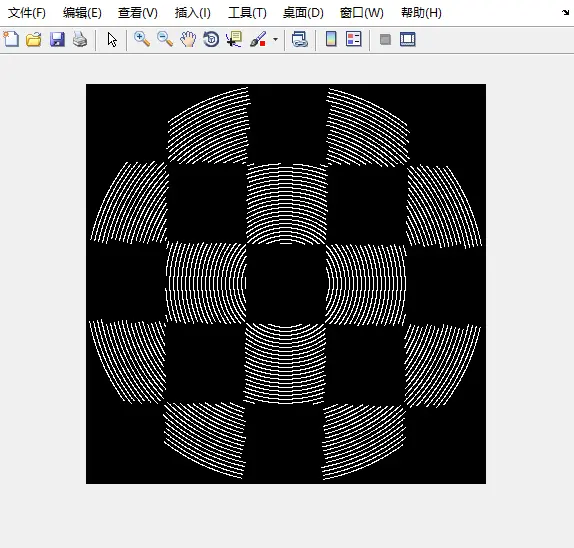The width and height of the screenshot is (574, 548).
Task: Insert a legend from the toolbar
Action: click(354, 39)
